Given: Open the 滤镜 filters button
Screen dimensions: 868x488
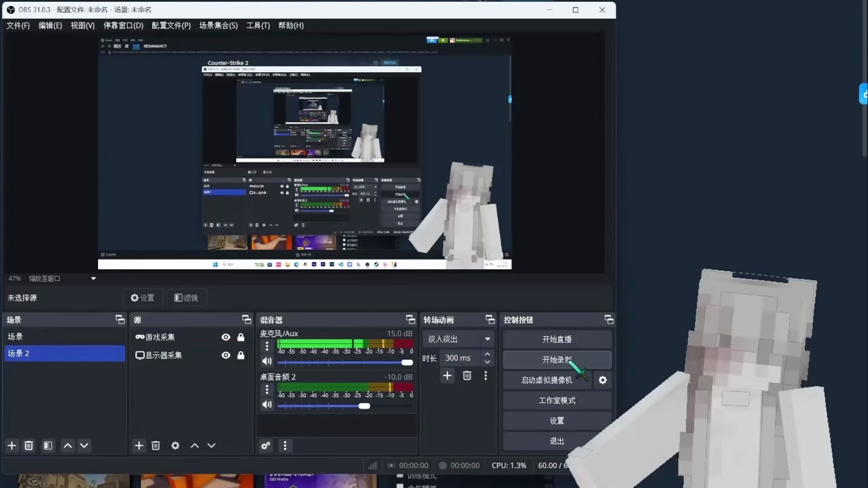Looking at the screenshot, I should [x=186, y=298].
